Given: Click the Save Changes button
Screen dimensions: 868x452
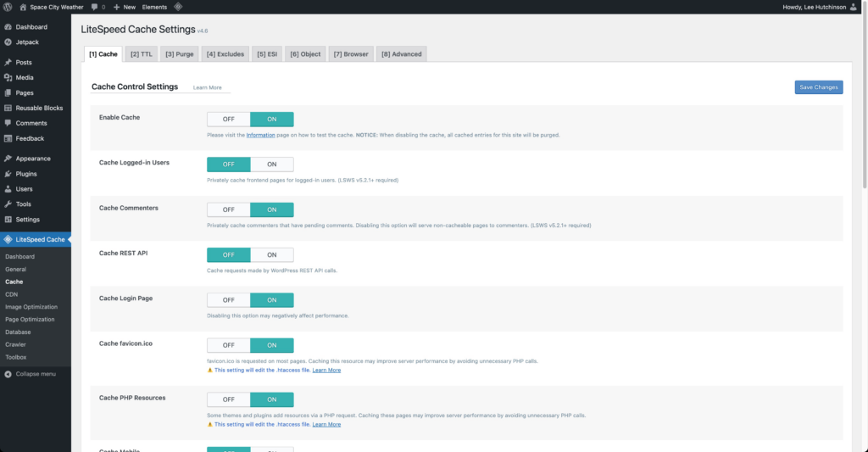Looking at the screenshot, I should 819,87.
